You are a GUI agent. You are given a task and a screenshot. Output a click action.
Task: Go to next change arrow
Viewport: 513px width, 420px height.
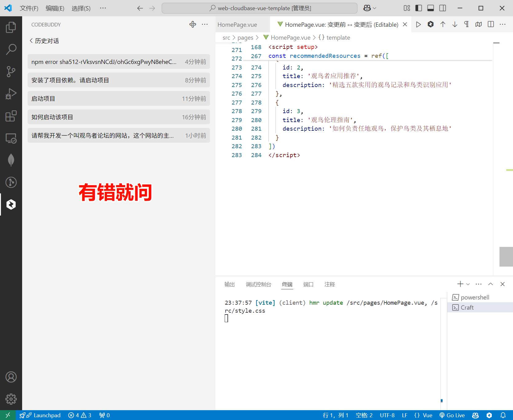tap(455, 24)
